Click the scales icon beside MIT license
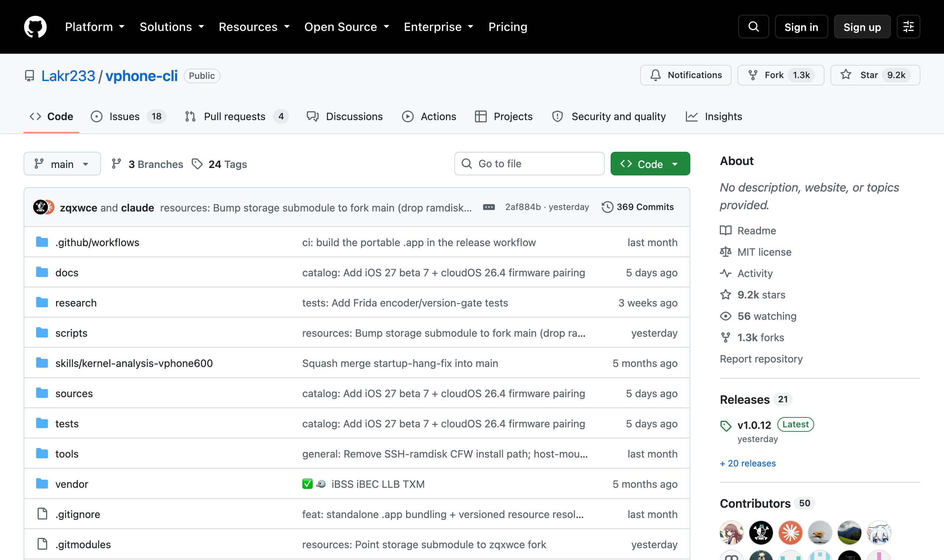 tap(725, 252)
